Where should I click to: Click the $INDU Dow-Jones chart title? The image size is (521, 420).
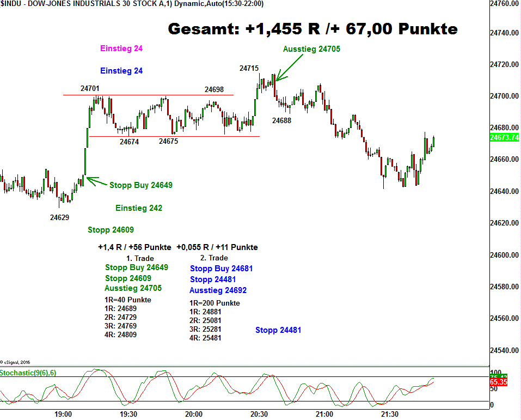[x=132, y=4]
